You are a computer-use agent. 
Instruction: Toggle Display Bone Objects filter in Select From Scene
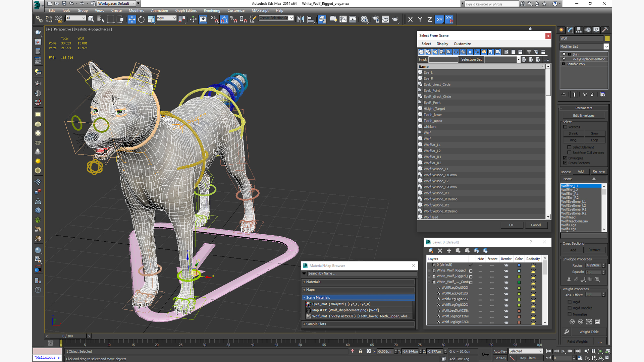[477, 52]
